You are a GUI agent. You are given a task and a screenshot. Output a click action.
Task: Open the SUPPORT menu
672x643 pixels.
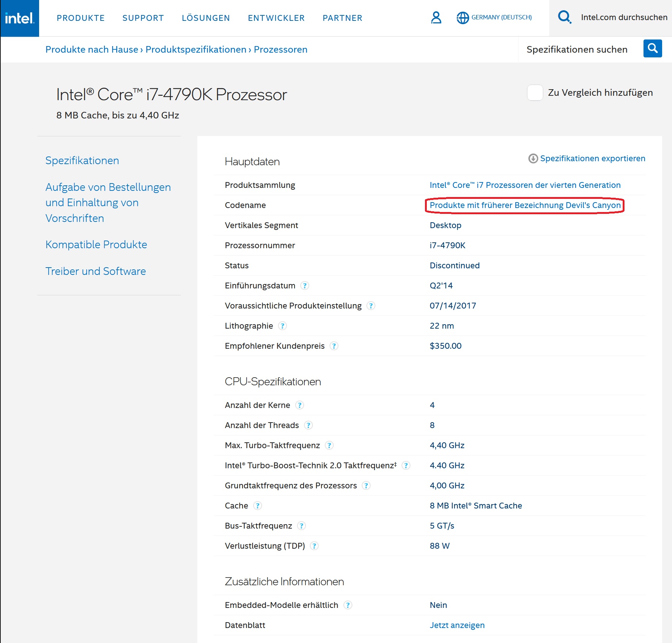click(143, 18)
